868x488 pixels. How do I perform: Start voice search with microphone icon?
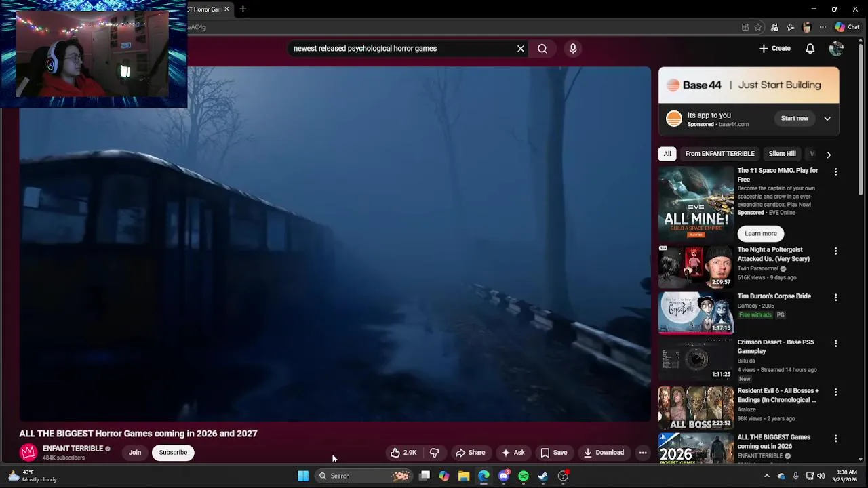[x=573, y=49]
